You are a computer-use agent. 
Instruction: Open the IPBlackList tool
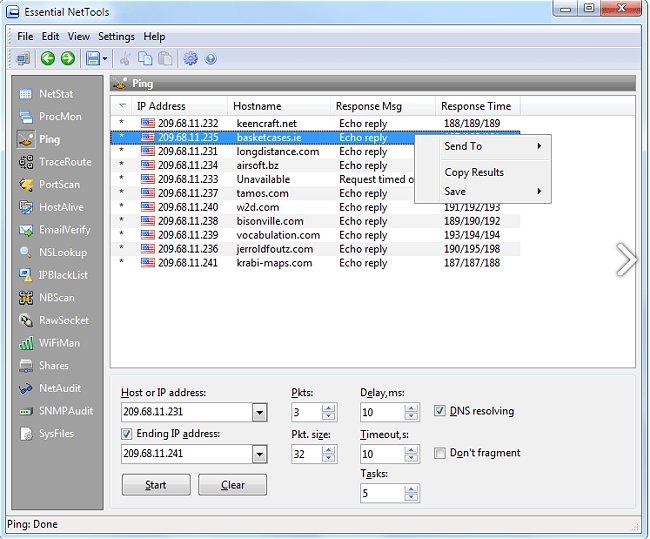point(53,275)
